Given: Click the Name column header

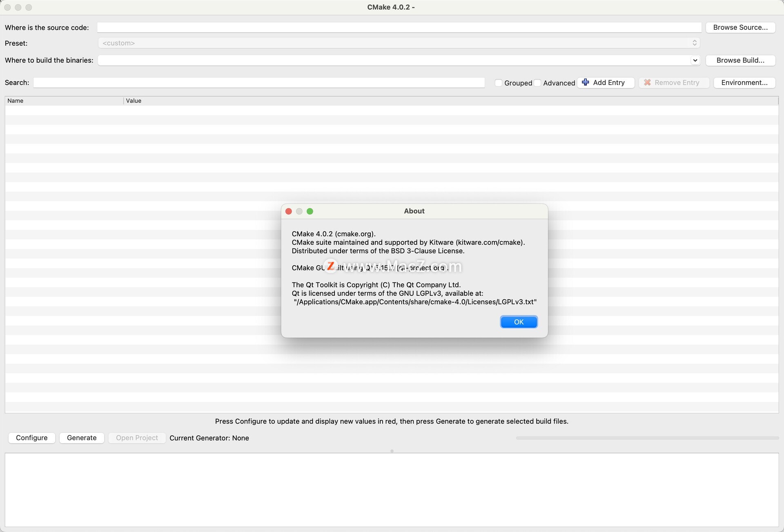Looking at the screenshot, I should pyautogui.click(x=64, y=101).
